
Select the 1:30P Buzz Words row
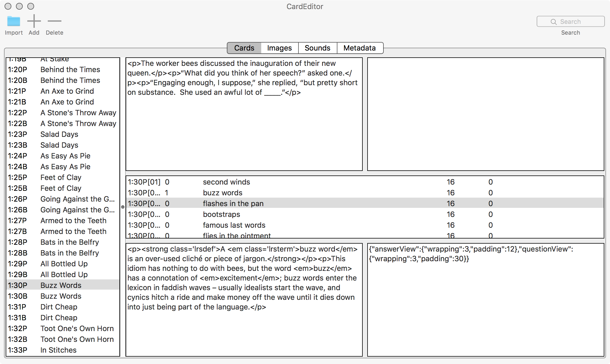tap(63, 285)
